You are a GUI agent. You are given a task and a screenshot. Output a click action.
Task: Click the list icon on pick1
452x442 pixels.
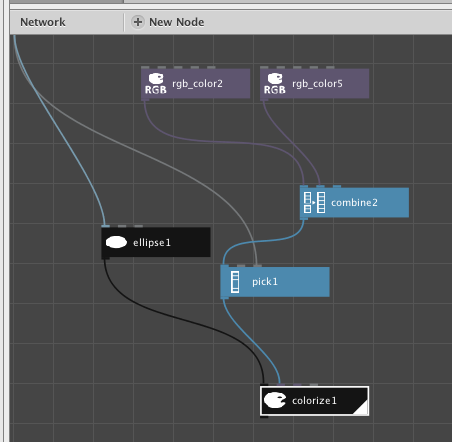coord(235,282)
